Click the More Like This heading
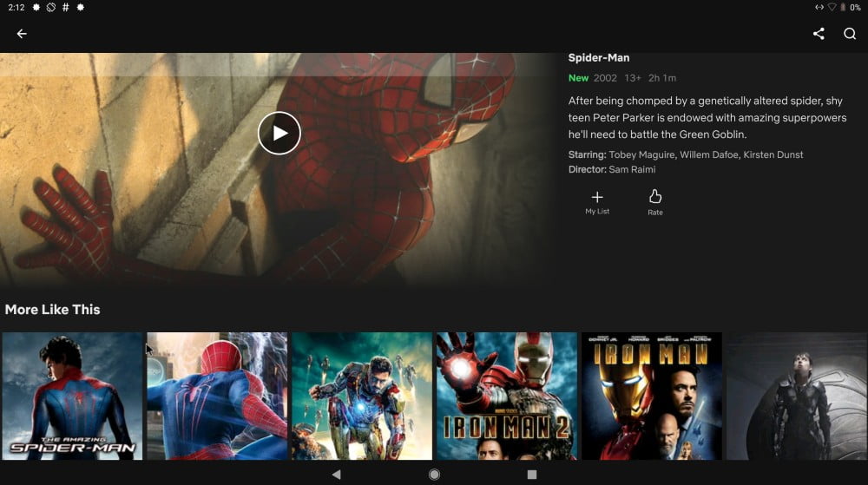868x485 pixels. pos(53,310)
